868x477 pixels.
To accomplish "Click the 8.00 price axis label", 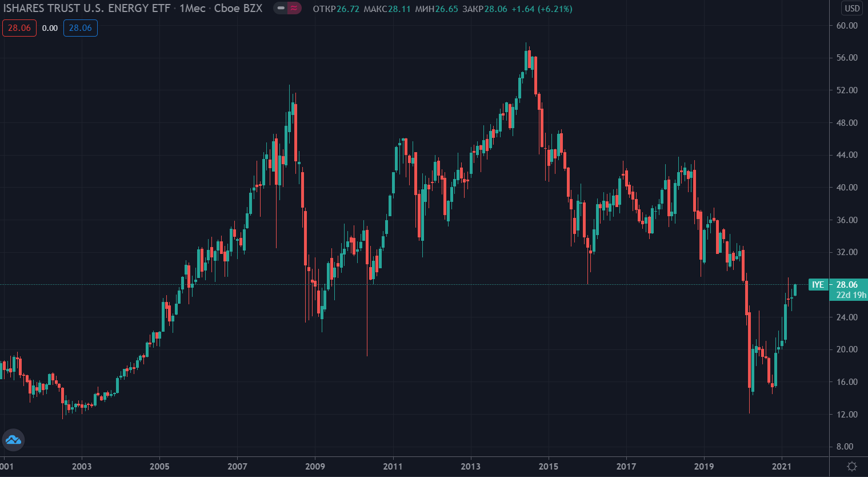I will (845, 447).
